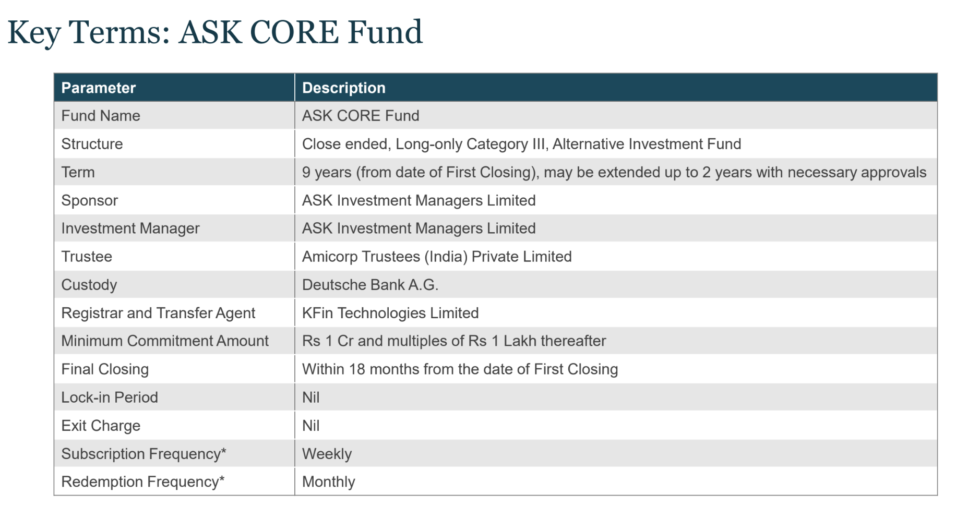Screen dimensions: 980x506
Task: Select the 'Description' column header
Action: [344, 88]
